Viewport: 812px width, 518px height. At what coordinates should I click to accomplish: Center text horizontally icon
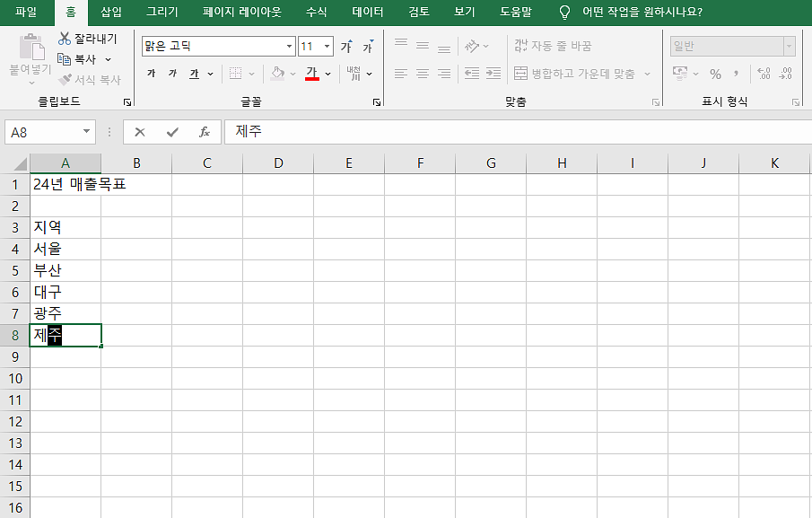tap(423, 74)
